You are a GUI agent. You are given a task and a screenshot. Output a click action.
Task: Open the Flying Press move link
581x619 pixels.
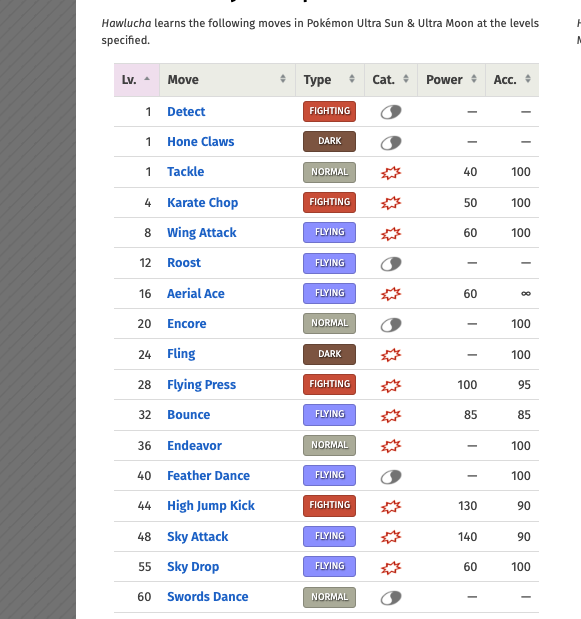pos(201,385)
